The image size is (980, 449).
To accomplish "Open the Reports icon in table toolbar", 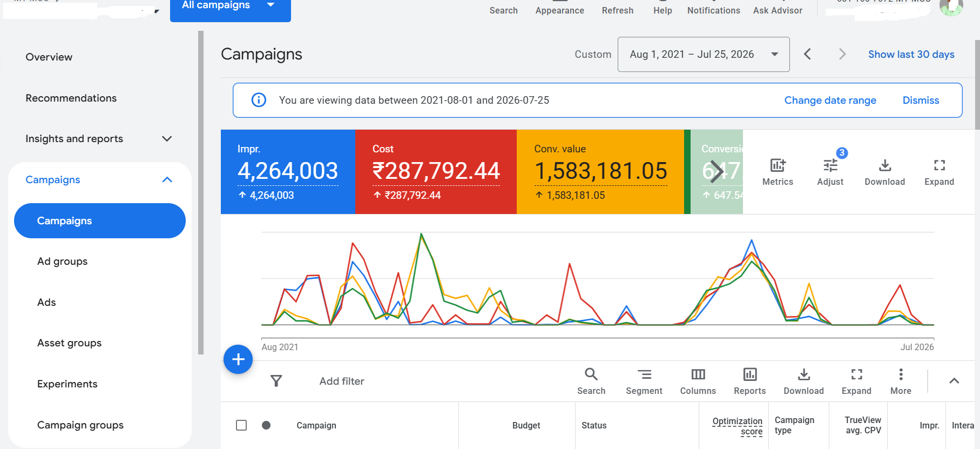I will [750, 374].
